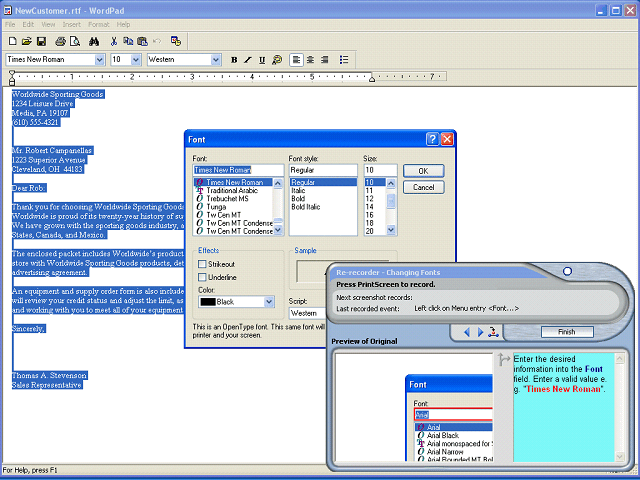This screenshot has height=480, width=640.
Task: Select Bold font style
Action: tap(298, 199)
